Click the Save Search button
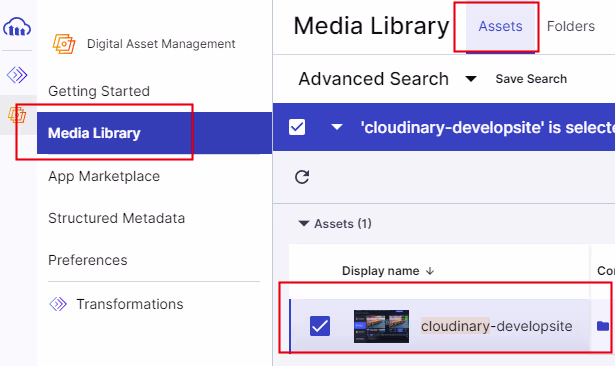615x366 pixels. pos(531,79)
